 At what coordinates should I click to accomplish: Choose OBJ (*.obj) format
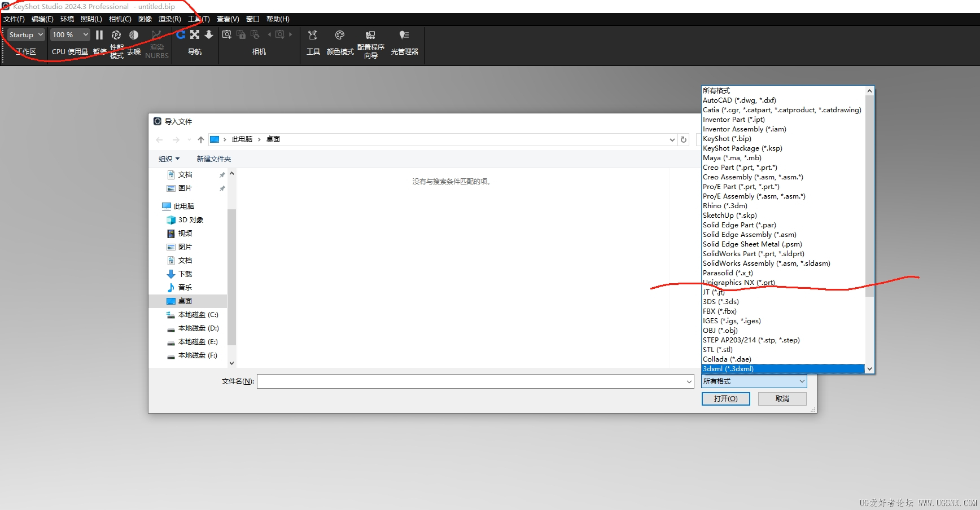pos(784,331)
